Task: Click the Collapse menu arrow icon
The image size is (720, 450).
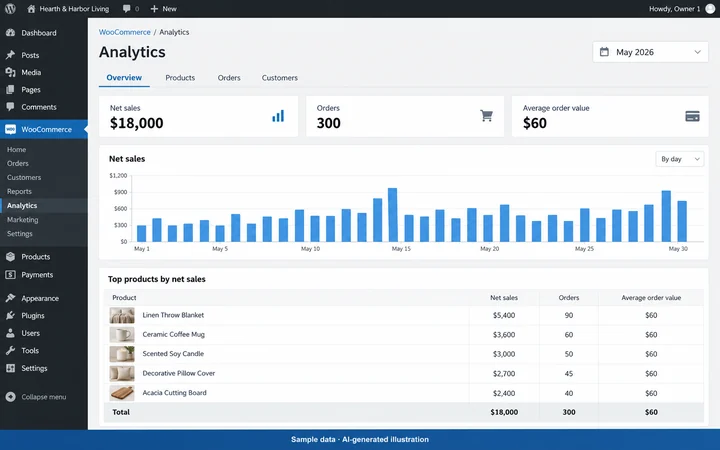Action: pos(11,397)
